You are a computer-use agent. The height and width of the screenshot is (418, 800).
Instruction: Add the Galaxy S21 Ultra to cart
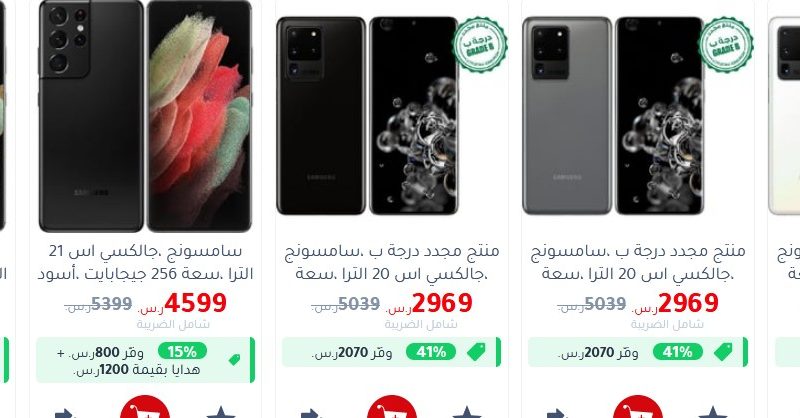click(x=145, y=407)
